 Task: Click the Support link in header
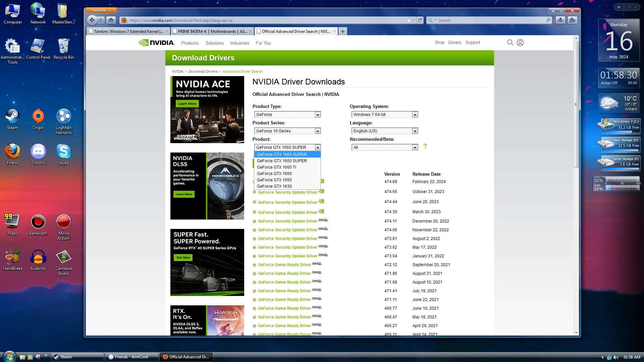pos(473,43)
